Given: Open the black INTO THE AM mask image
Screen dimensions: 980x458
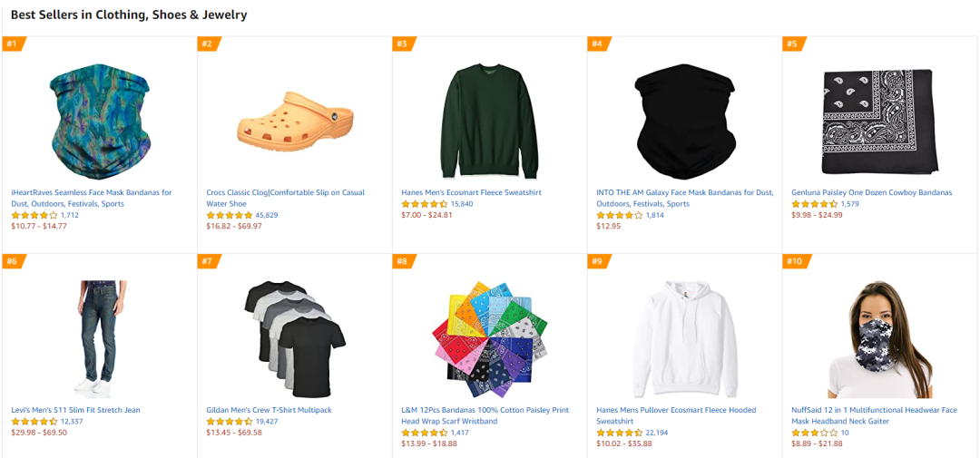Looking at the screenshot, I should click(x=684, y=119).
